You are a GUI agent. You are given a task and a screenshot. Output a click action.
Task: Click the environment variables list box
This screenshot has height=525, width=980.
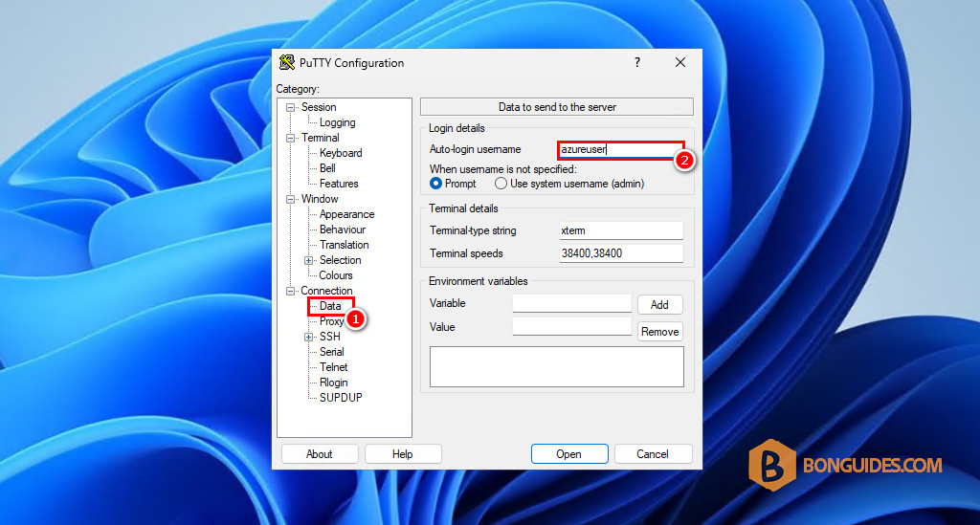557,367
